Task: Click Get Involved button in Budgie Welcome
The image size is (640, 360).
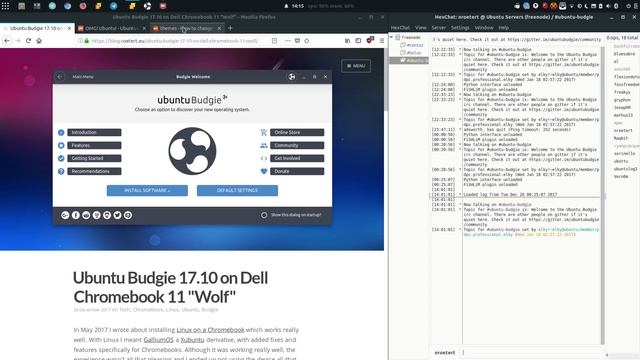Action: coord(297,158)
